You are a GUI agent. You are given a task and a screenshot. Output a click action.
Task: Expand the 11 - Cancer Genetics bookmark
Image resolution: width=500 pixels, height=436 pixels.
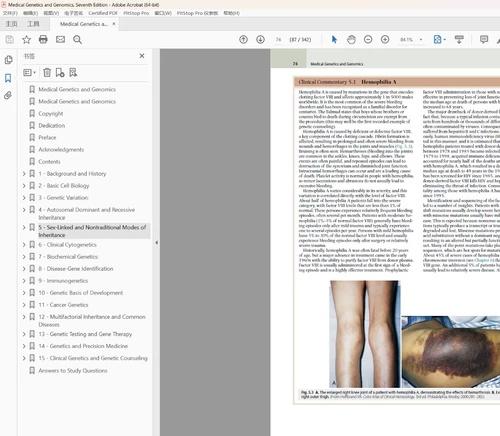click(24, 305)
